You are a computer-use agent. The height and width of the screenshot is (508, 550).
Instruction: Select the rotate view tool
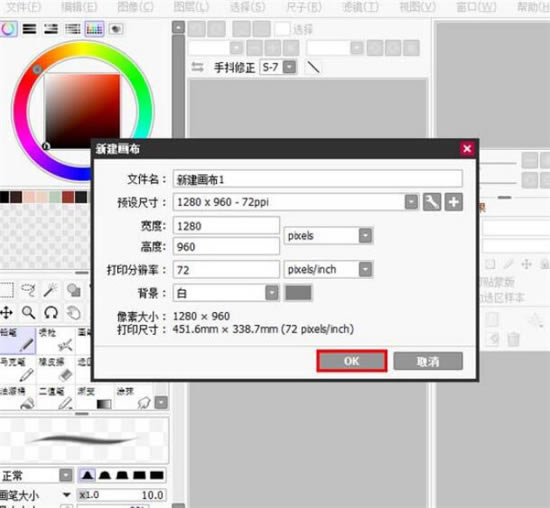click(x=51, y=312)
